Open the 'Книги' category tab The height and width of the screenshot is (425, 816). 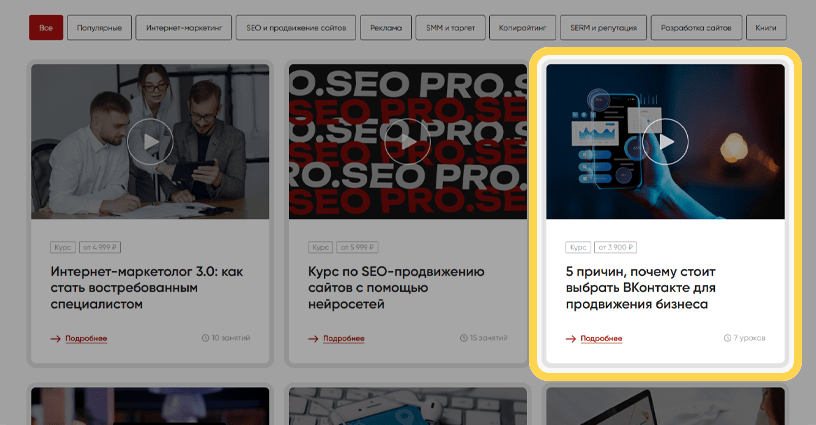tap(766, 28)
